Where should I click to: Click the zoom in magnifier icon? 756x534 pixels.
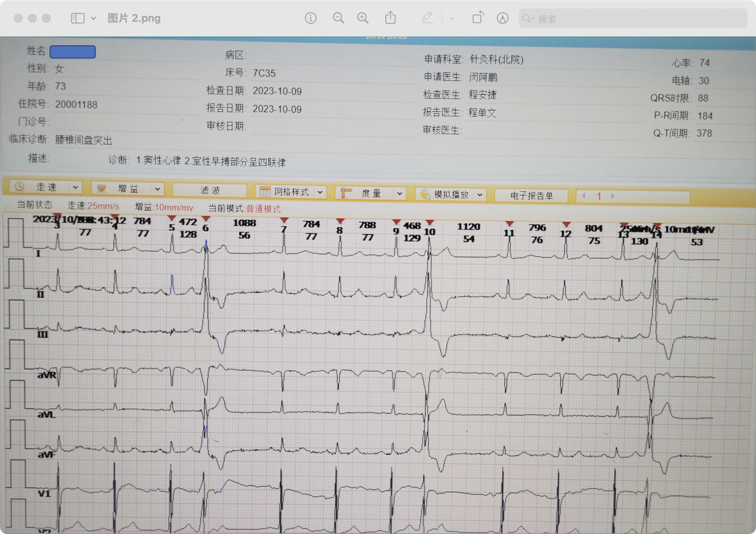(x=363, y=18)
